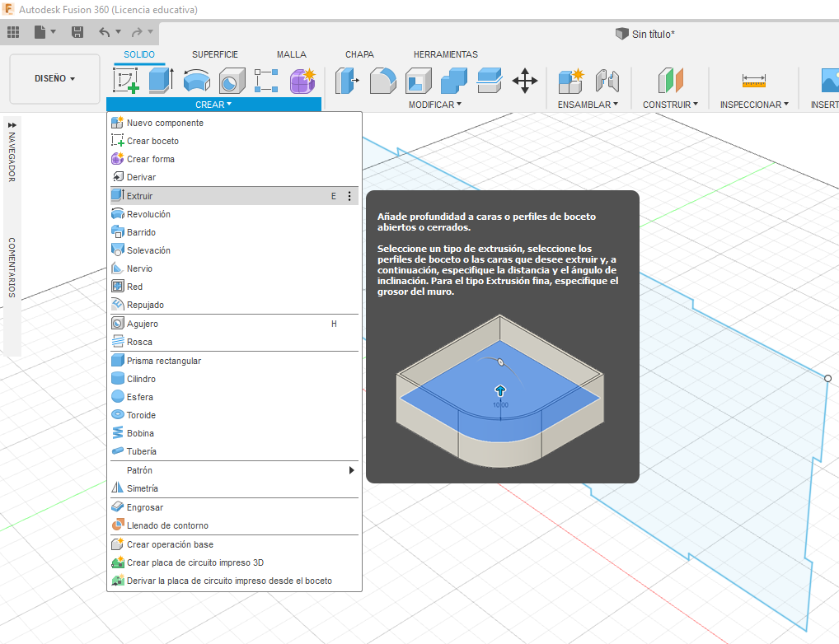The height and width of the screenshot is (644, 839).
Task: Switch to the MALLA tab
Action: coord(292,54)
